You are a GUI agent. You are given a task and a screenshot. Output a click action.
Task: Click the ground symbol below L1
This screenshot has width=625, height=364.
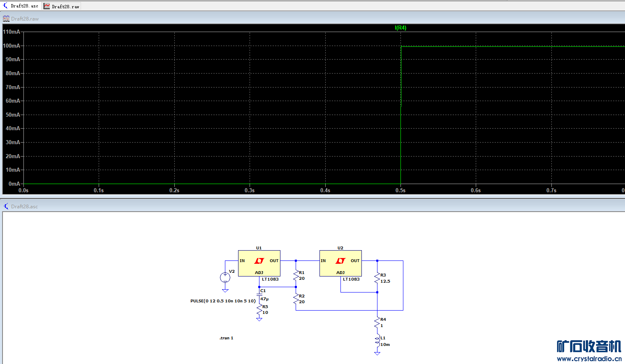coord(377,353)
